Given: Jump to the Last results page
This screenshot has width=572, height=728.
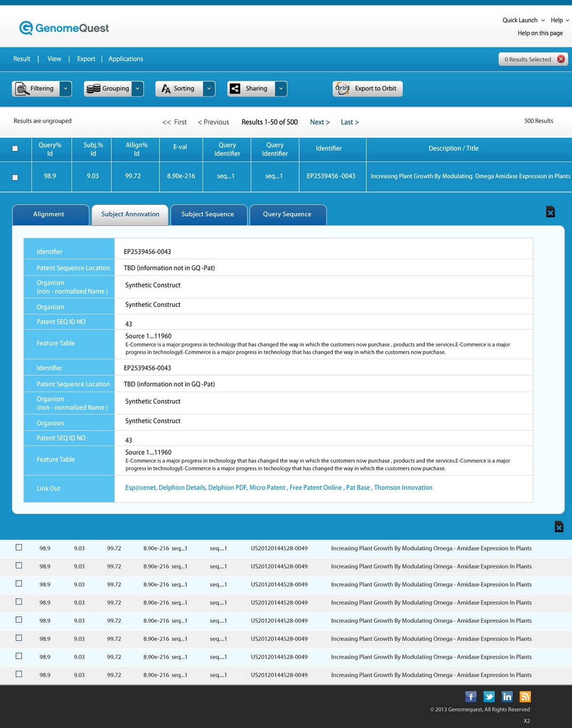Looking at the screenshot, I should 350,122.
